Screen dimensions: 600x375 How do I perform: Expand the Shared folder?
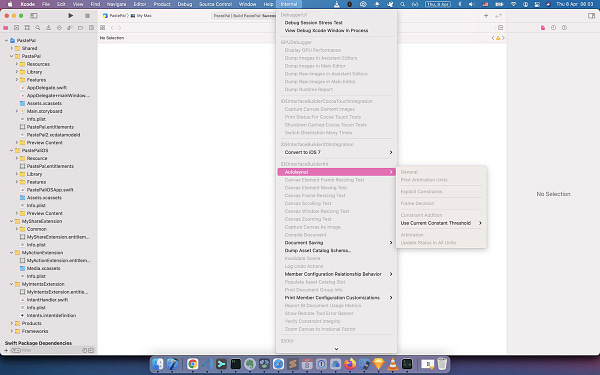[x=12, y=48]
